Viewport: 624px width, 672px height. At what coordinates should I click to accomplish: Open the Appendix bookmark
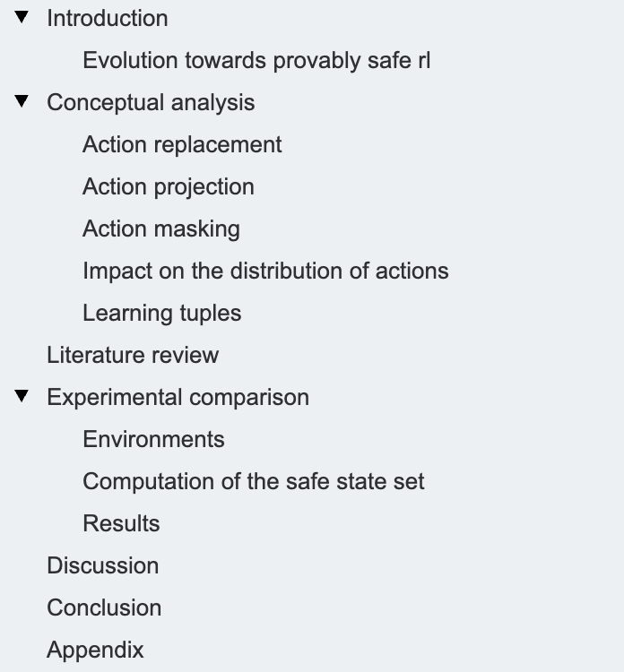95,650
